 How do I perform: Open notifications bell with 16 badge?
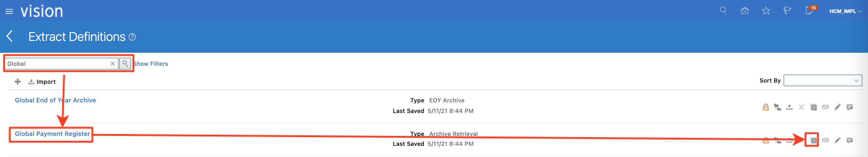tap(809, 11)
